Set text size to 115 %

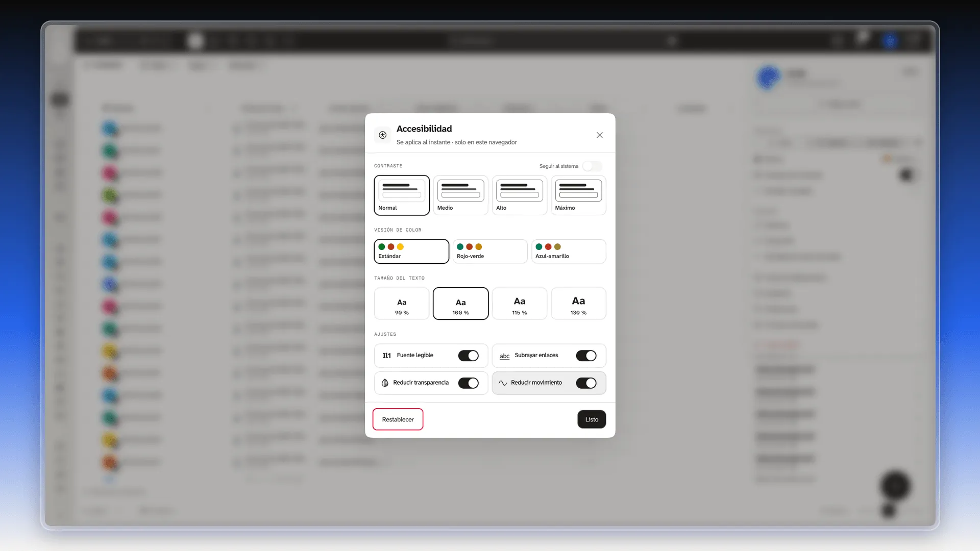coord(519,304)
